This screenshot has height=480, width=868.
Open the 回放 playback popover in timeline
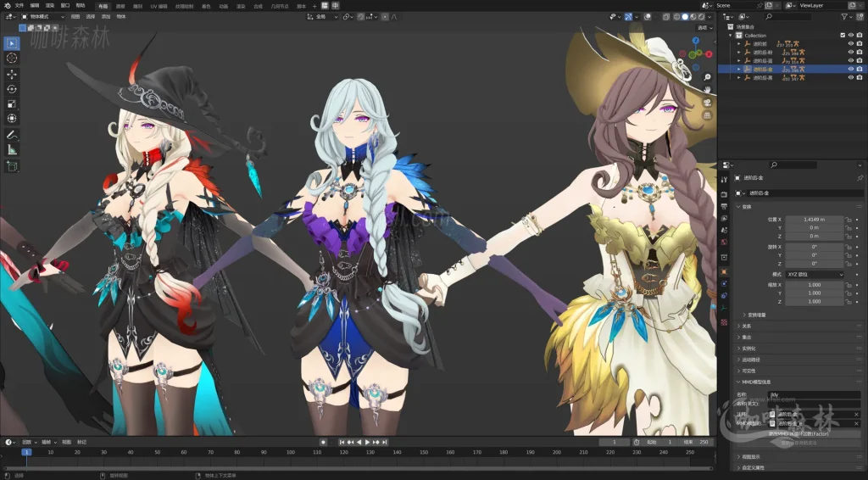point(29,442)
